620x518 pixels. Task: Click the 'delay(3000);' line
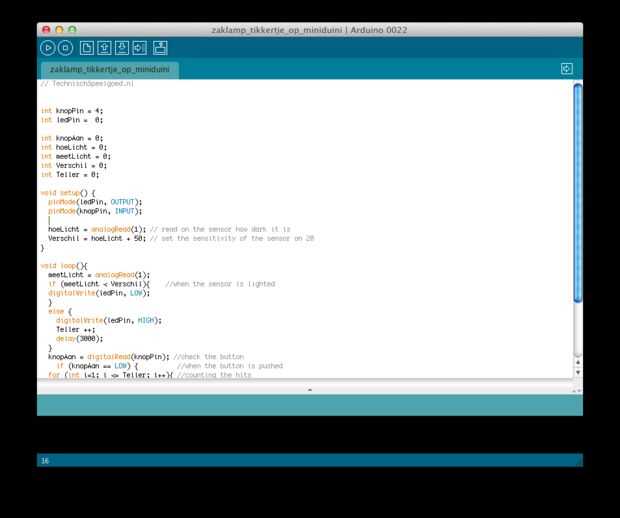(79, 338)
